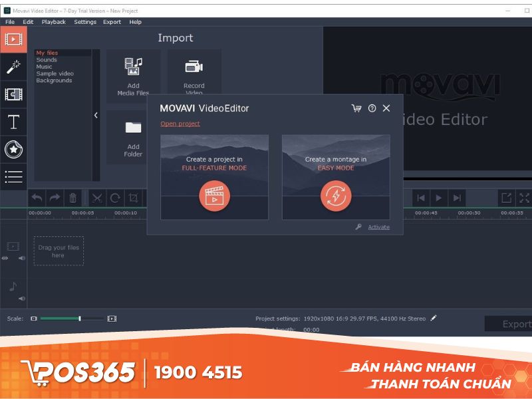Click the Activate link
The width and height of the screenshot is (532, 399).
tap(378, 227)
